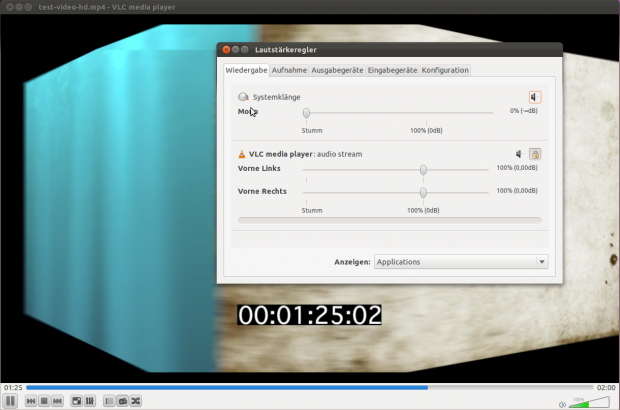Click elapsed time label 01:25
The height and width of the screenshot is (410, 620).
[13, 388]
